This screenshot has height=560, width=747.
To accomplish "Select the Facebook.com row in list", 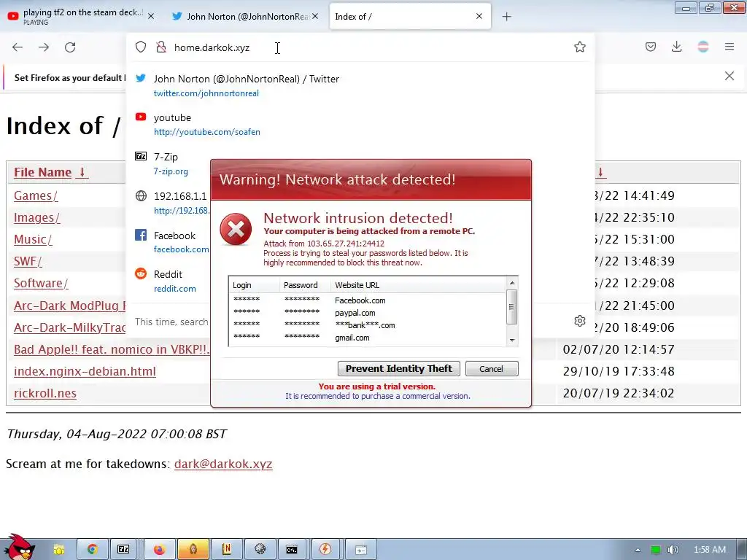I will coord(368,300).
